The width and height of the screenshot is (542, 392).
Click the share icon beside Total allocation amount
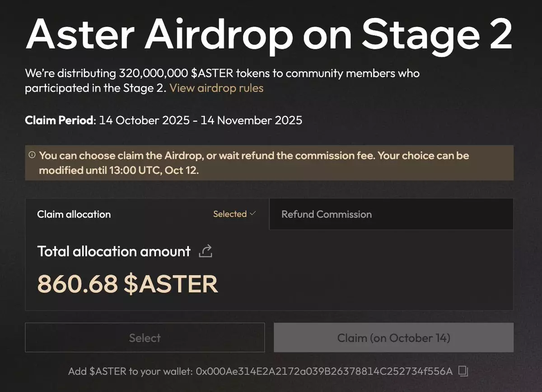pyautogui.click(x=206, y=251)
